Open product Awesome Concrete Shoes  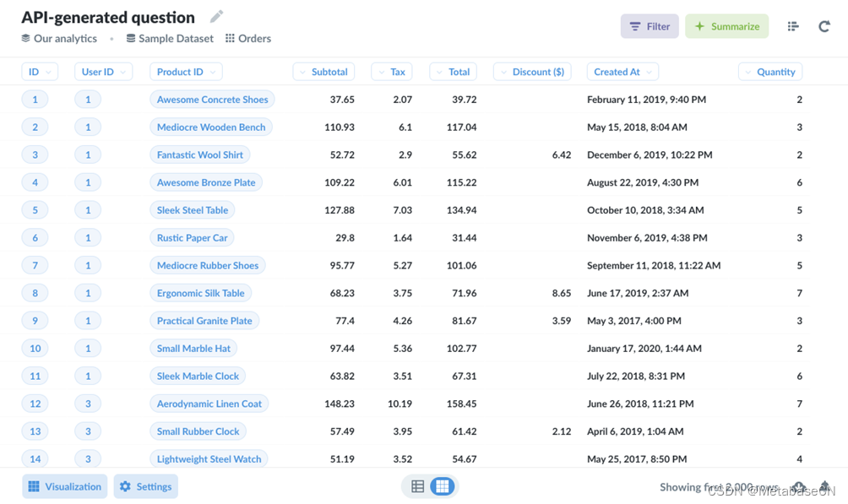(x=212, y=100)
